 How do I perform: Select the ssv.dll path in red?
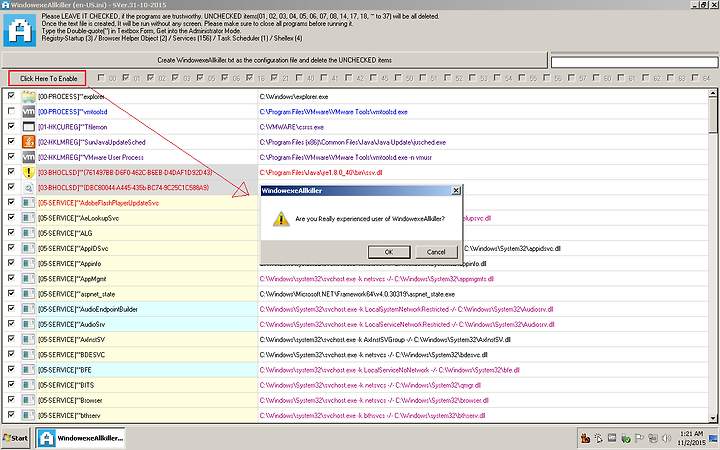321,173
